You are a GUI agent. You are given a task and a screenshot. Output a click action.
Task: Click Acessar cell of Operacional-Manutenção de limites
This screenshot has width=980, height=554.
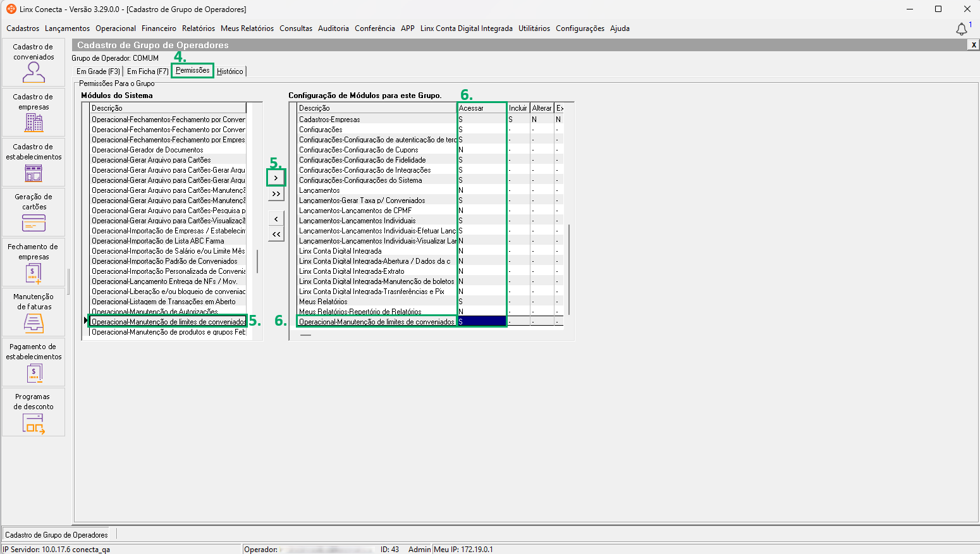tap(482, 322)
